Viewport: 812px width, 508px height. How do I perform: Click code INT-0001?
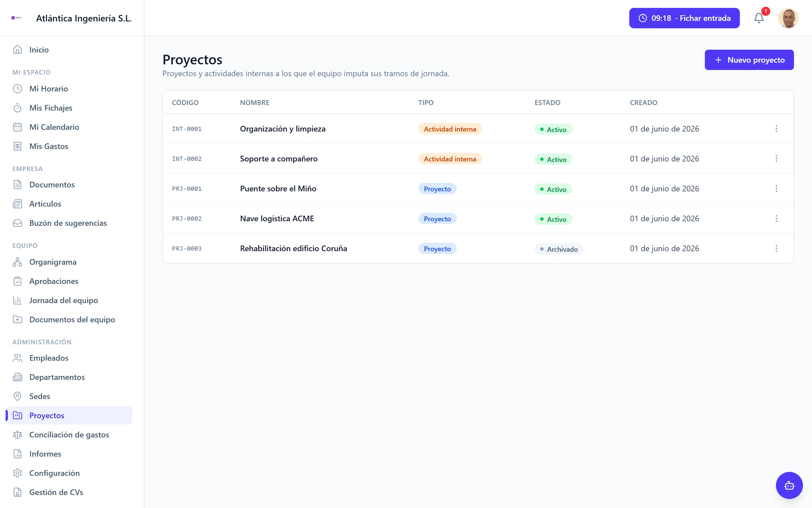(187, 129)
